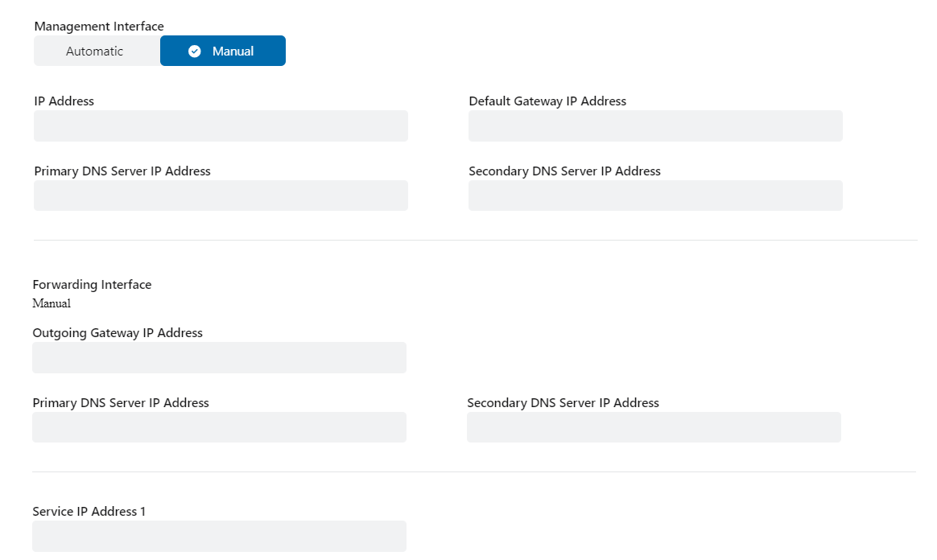
Task: Click the Automatic segment of the toggle
Action: 97,50
